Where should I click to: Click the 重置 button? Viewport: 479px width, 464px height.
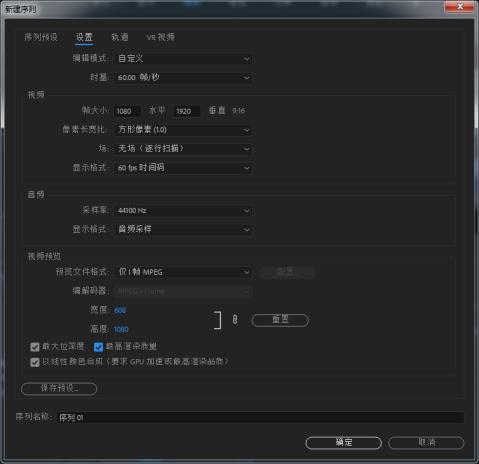tap(280, 320)
